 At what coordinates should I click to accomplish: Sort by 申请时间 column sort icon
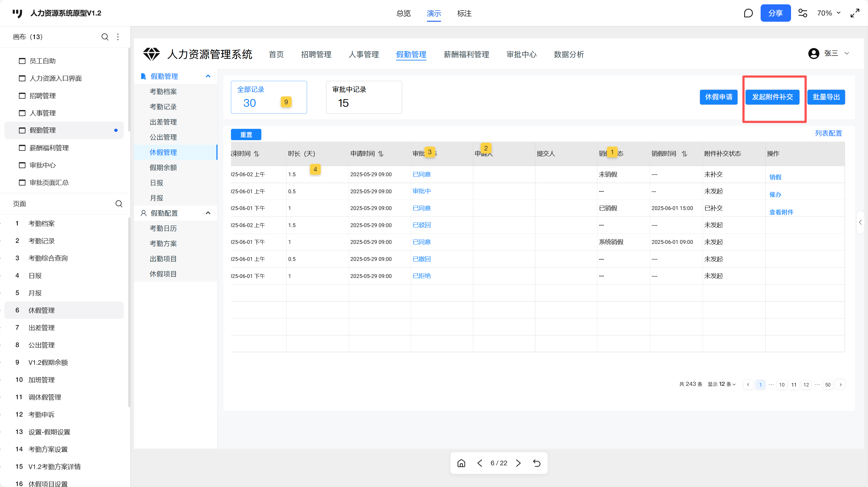point(381,154)
